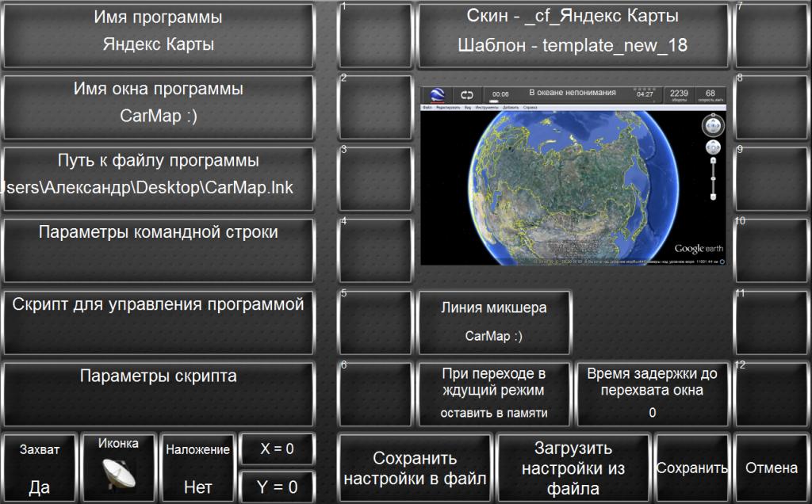Toggle the Захват option set to Да
Viewport: 812px width, 504px height.
[40, 468]
